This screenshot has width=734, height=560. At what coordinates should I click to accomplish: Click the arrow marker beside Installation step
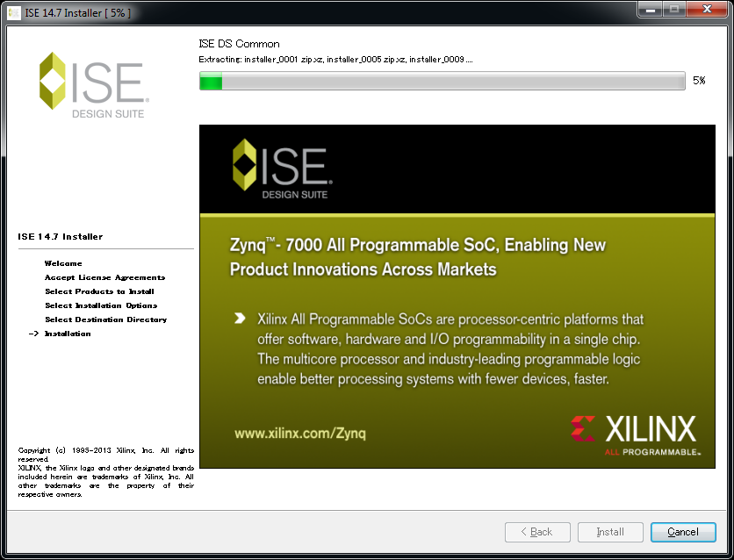[33, 334]
